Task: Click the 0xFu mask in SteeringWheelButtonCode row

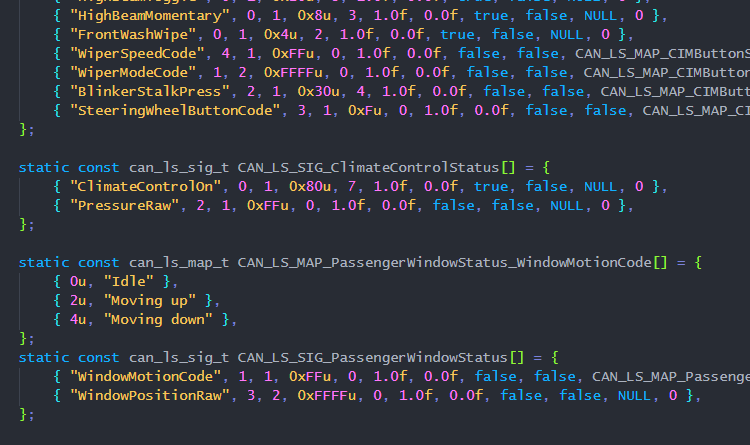Action: 364,111
